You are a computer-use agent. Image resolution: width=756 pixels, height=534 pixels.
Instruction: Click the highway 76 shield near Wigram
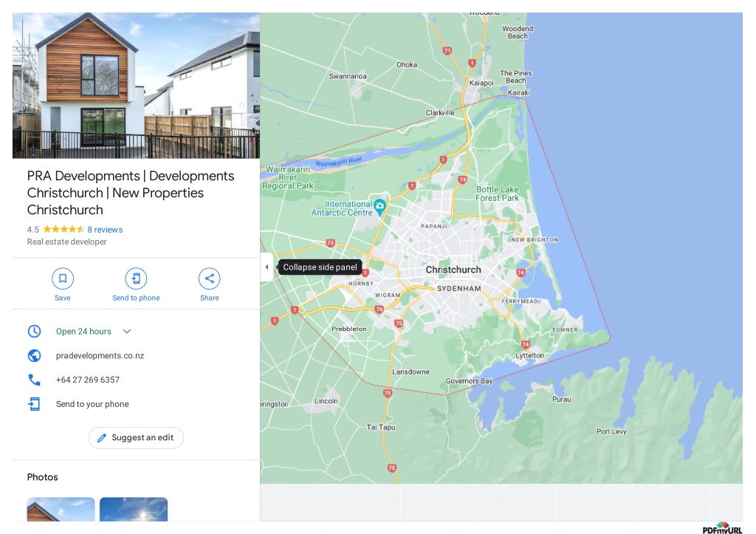[x=379, y=309]
